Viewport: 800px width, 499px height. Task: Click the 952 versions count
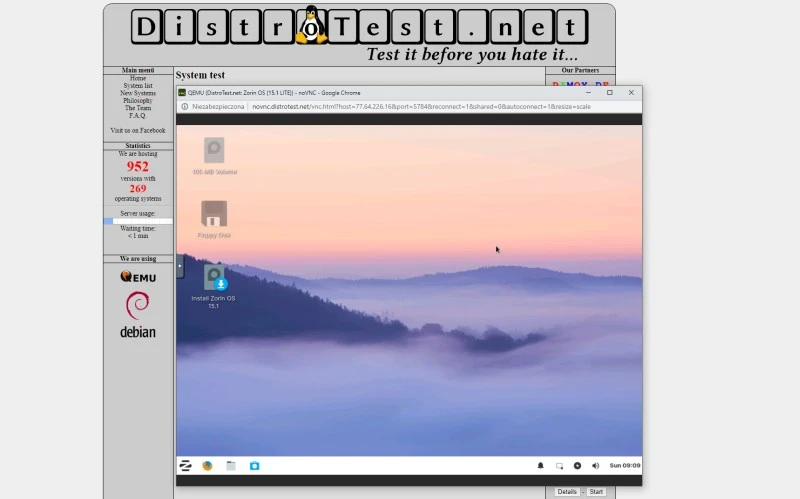pos(138,166)
